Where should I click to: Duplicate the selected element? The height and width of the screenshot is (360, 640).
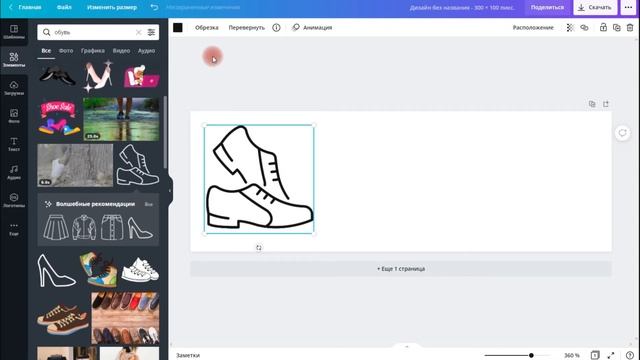click(617, 27)
